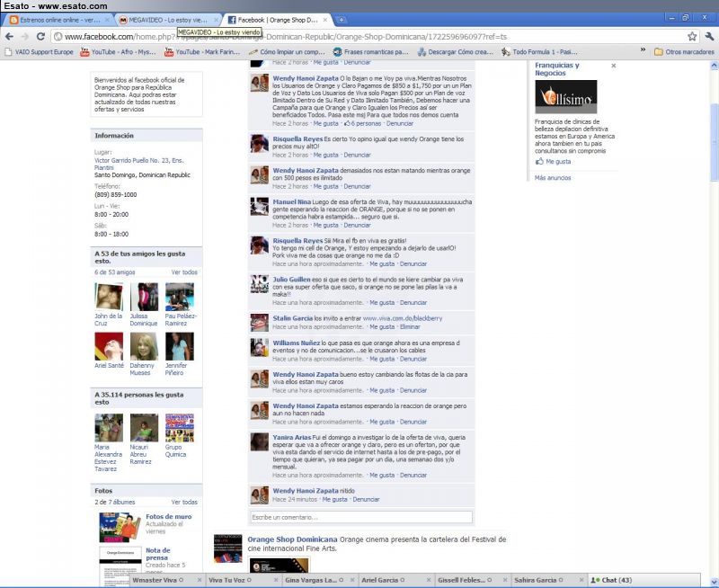Report Yanira Arias's comment with Denunciar
Image resolution: width=719 pixels, height=588 pixels.
413,476
